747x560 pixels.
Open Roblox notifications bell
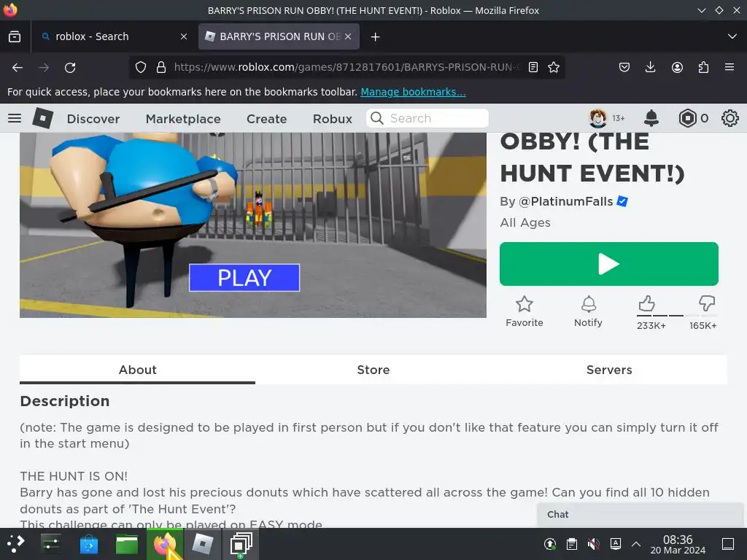[651, 118]
